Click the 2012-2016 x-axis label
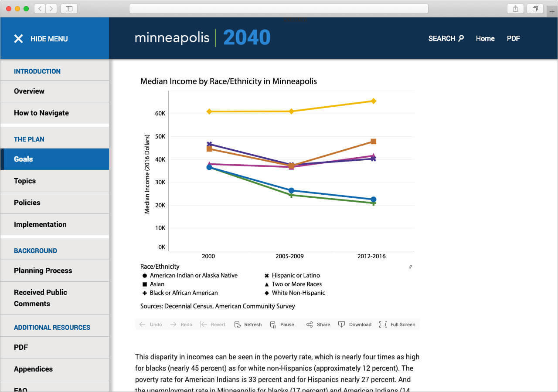The height and width of the screenshot is (392, 558). (371, 256)
